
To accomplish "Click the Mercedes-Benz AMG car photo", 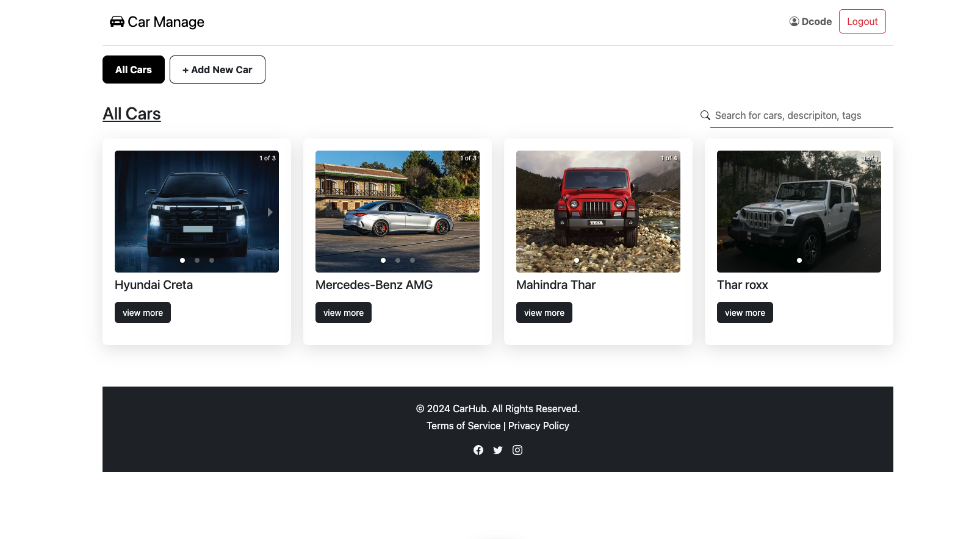I will (397, 207).
